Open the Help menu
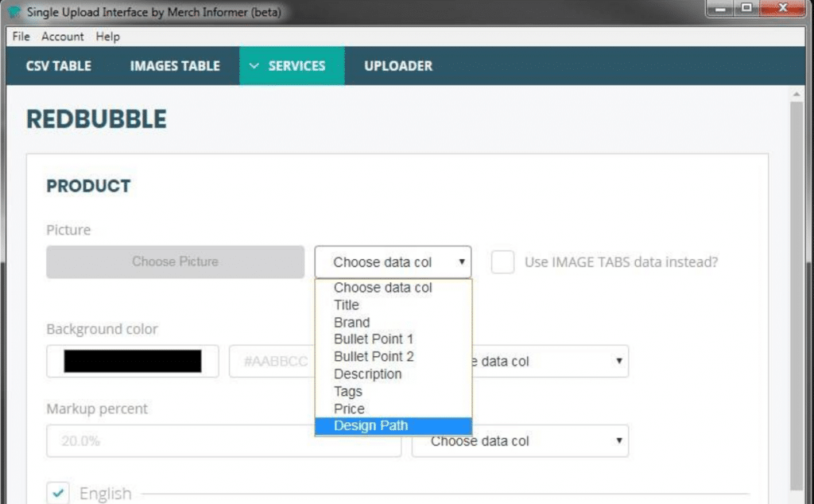 [x=107, y=37]
